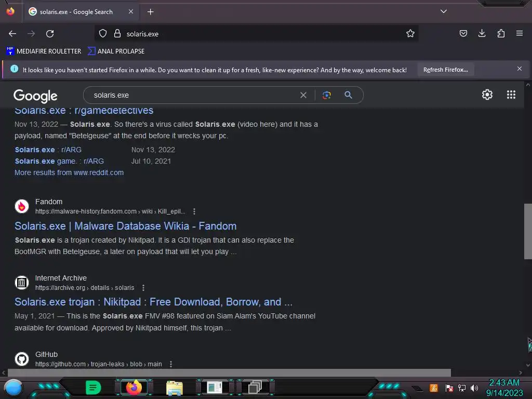Open tracking protection shield icon
This screenshot has width=532, height=399.
click(x=103, y=34)
